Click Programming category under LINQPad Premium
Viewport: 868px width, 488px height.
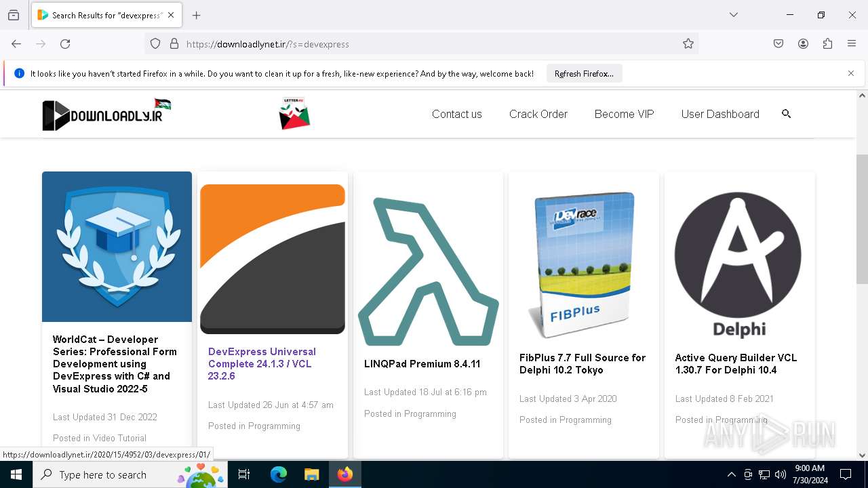[x=430, y=413]
